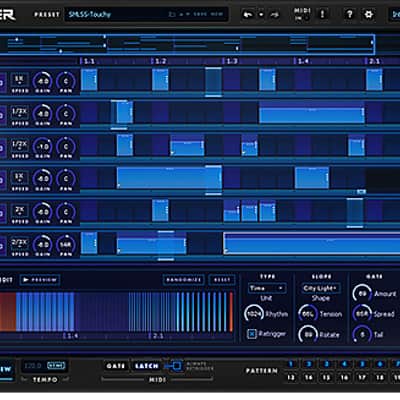Click the 1.3 timeline marker
The width and height of the screenshot is (400, 400).
click(230, 61)
